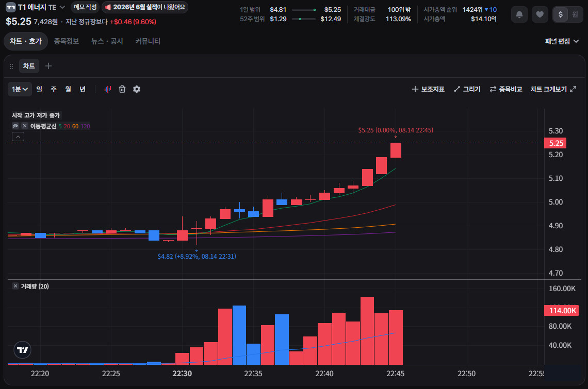Collapse the indicator legend chevron
This screenshot has height=389, width=588.
18,137
